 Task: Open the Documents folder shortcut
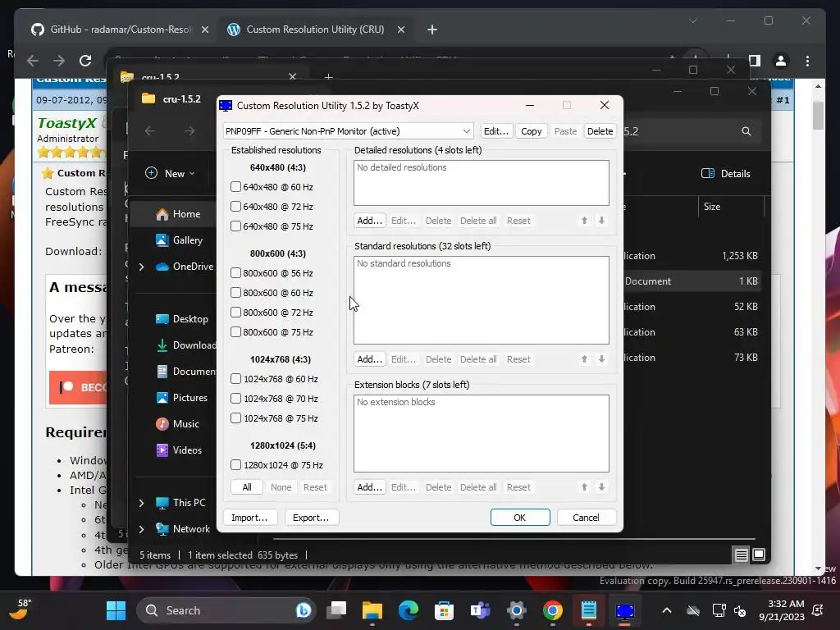click(185, 372)
